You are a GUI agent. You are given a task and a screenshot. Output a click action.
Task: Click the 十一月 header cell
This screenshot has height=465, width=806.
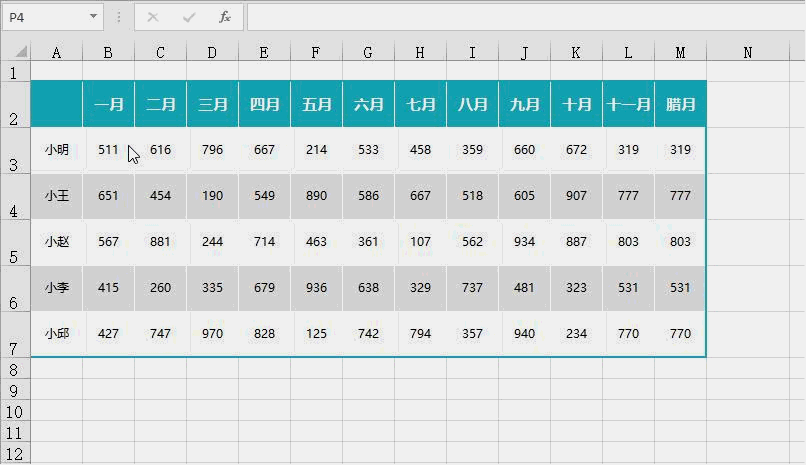[628, 104]
